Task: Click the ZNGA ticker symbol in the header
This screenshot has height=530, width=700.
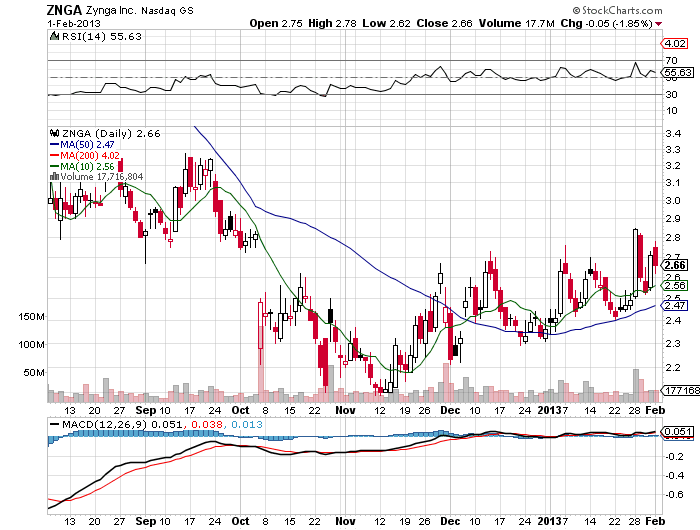Action: 64,10
